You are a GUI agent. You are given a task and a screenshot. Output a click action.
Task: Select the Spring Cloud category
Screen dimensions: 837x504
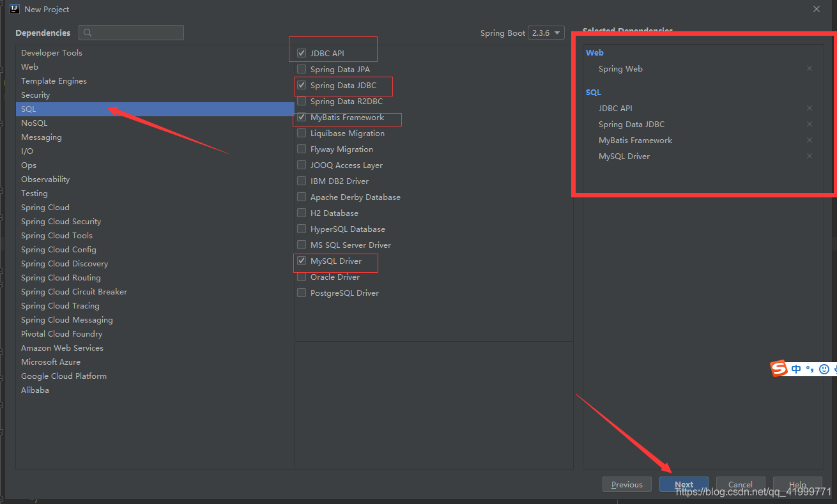pos(155,207)
